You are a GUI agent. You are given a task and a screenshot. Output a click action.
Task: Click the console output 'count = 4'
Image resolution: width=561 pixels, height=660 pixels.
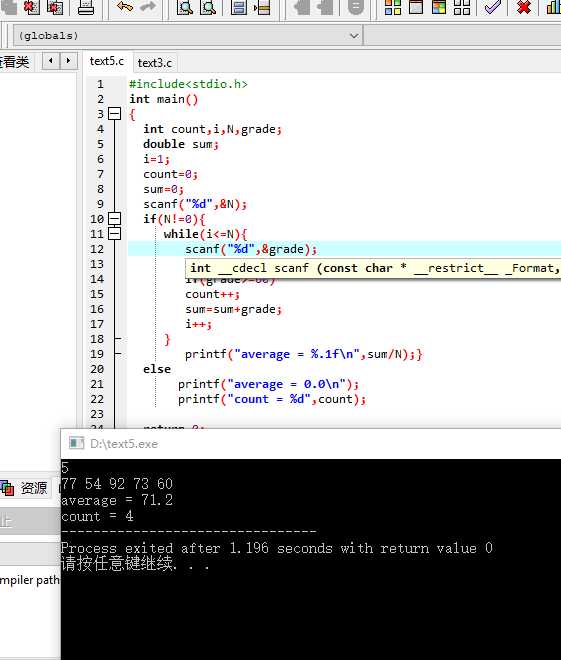[97, 516]
